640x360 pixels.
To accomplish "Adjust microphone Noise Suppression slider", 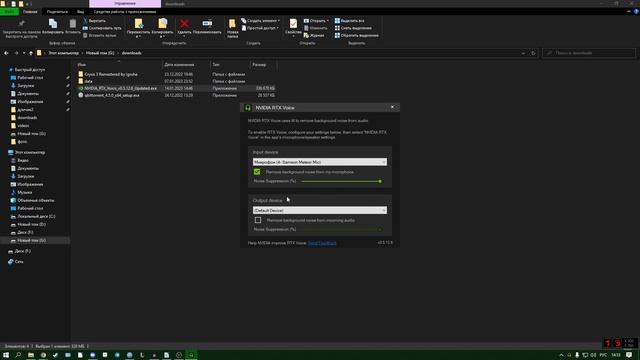I will coord(341,181).
